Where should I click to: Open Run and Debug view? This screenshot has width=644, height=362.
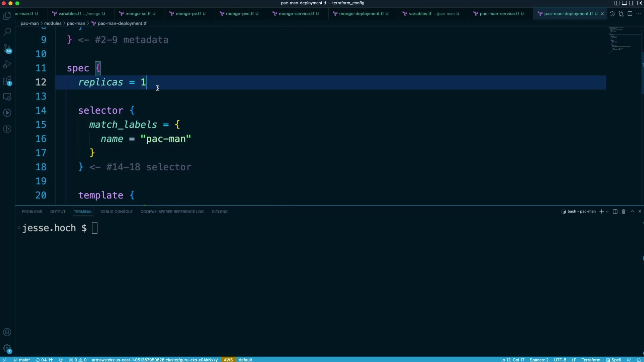point(7,64)
